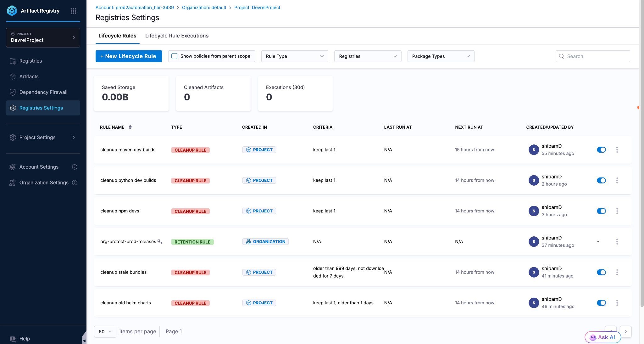Click the Artifact Registry logo icon
644x344 pixels.
tap(12, 11)
